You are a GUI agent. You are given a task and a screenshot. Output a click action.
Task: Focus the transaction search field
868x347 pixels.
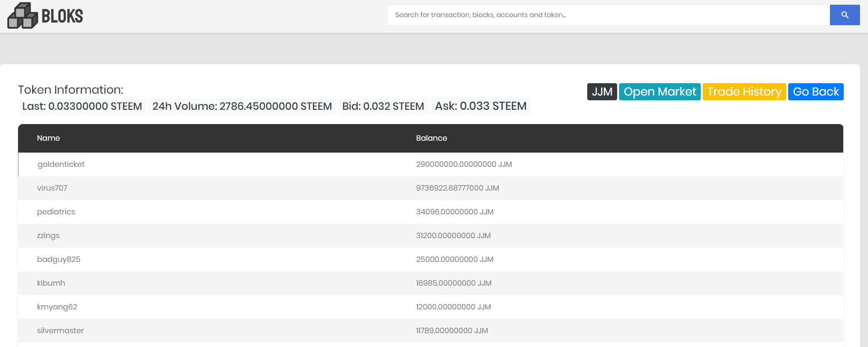[x=608, y=15]
